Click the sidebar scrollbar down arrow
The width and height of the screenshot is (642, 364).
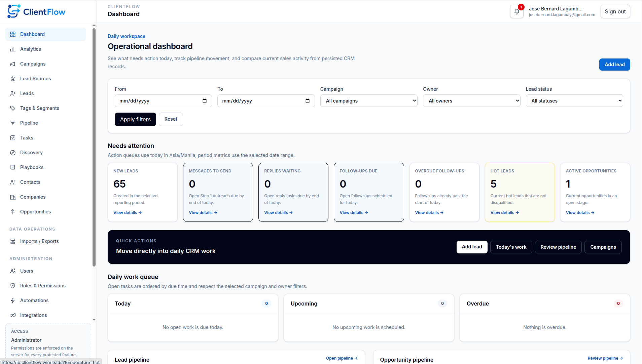coord(94,320)
